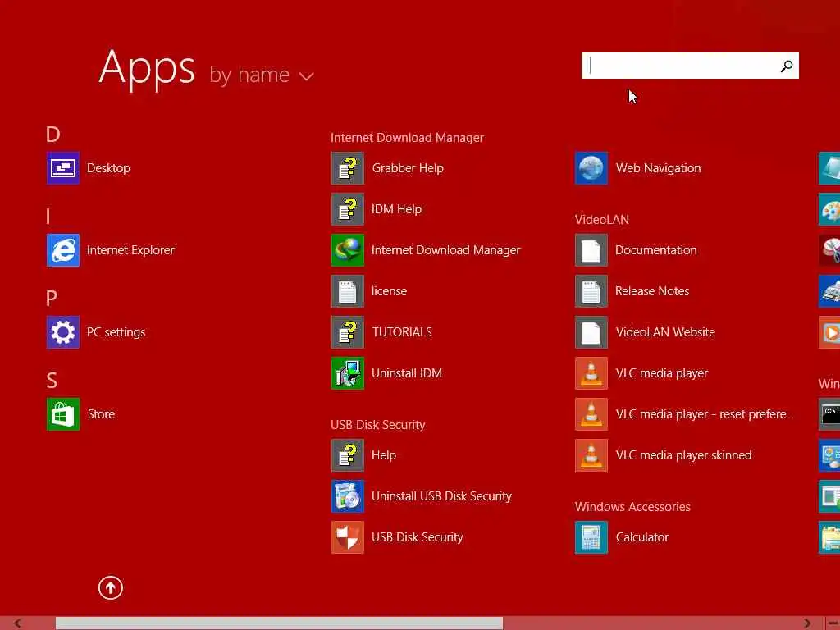The height and width of the screenshot is (630, 840).
Task: Click the 'TUTORIALS' label
Action: [x=402, y=332]
